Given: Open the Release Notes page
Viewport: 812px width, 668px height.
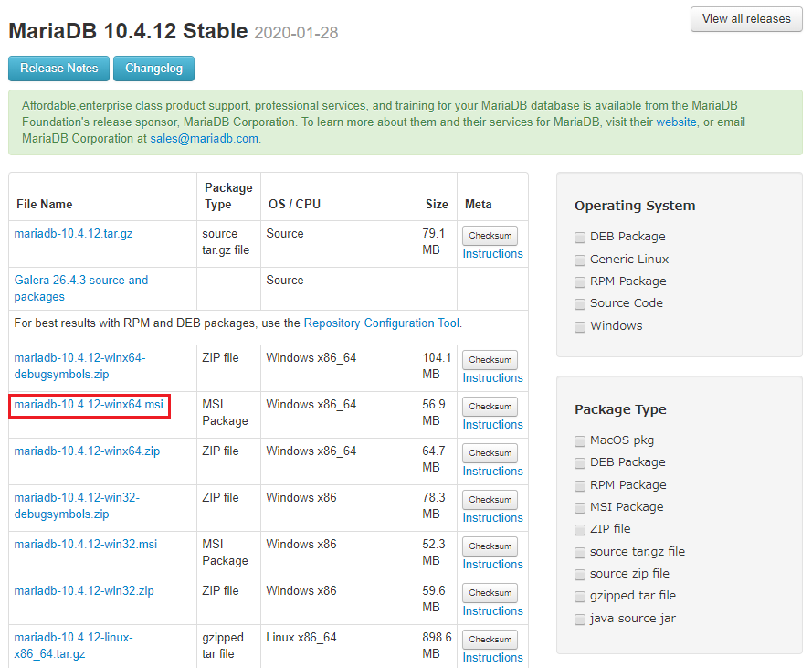Looking at the screenshot, I should [59, 69].
